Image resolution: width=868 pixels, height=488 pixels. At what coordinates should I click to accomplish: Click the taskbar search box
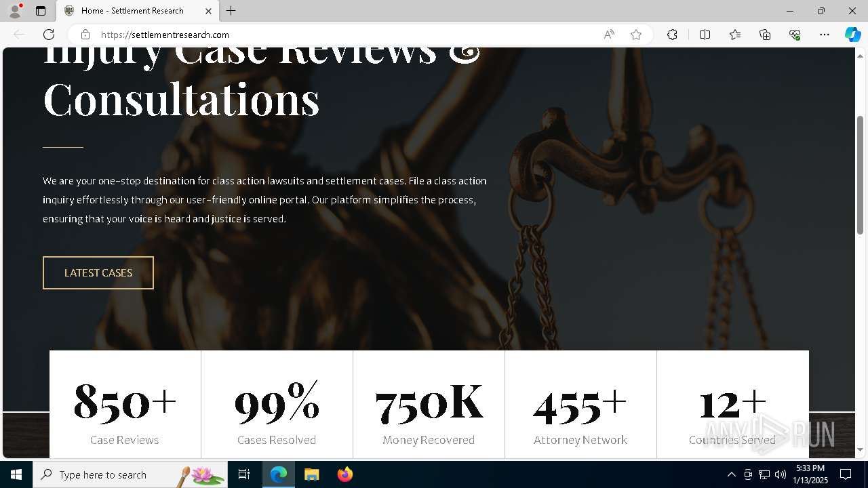click(130, 474)
